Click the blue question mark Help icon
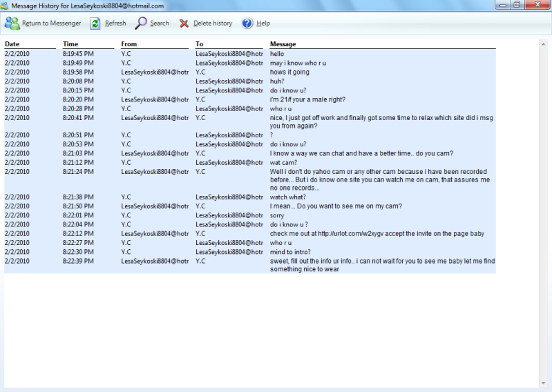Screen dimensions: 552x392 pyautogui.click(x=247, y=23)
